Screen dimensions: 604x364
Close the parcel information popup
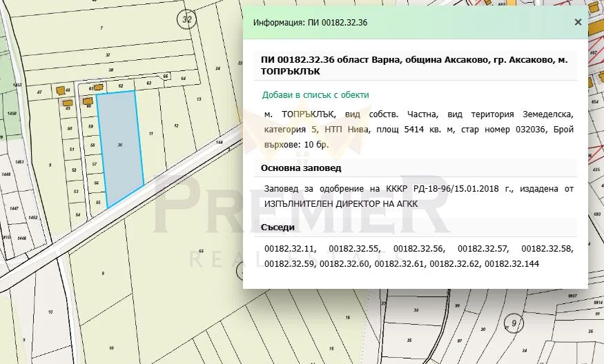(x=578, y=22)
